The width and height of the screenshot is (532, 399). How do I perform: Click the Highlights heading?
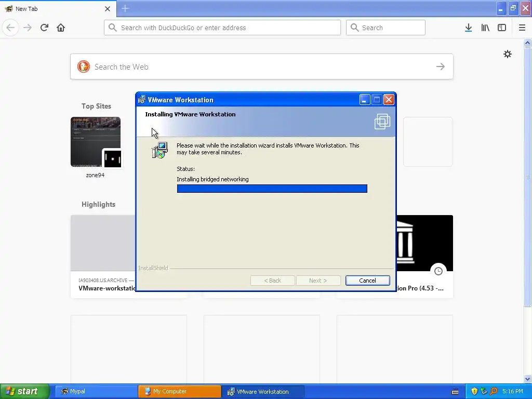point(98,204)
